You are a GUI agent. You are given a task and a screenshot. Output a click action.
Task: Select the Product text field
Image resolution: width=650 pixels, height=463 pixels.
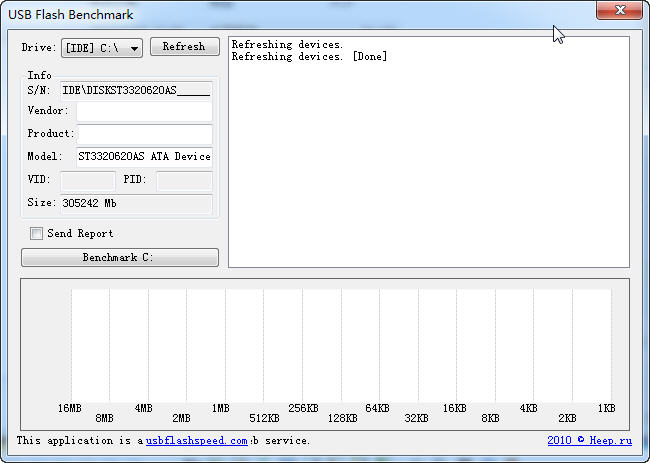[x=144, y=134]
